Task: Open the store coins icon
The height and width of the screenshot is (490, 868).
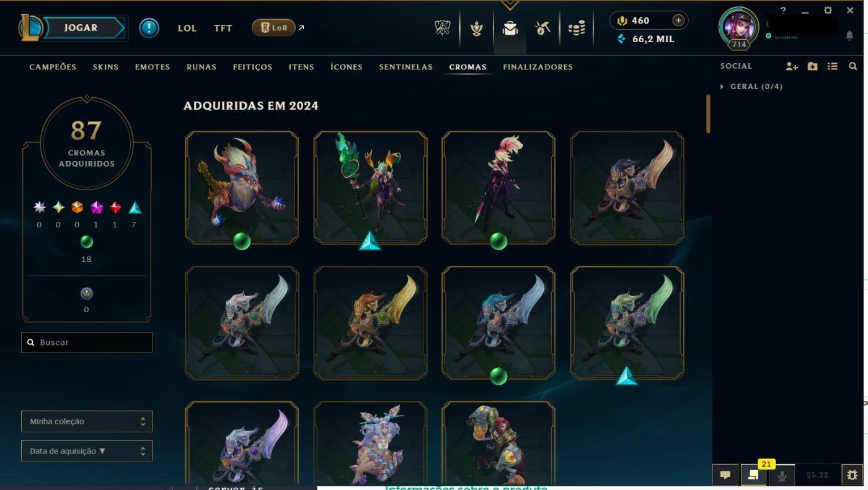Action: pyautogui.click(x=577, y=28)
